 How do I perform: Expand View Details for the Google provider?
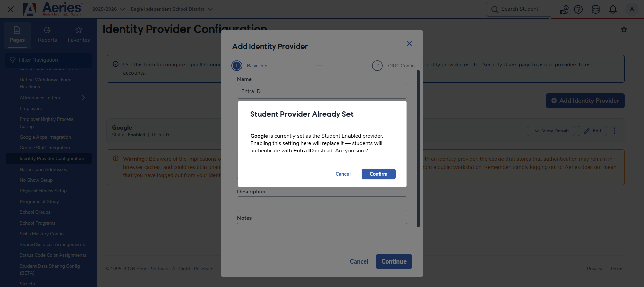pos(550,131)
